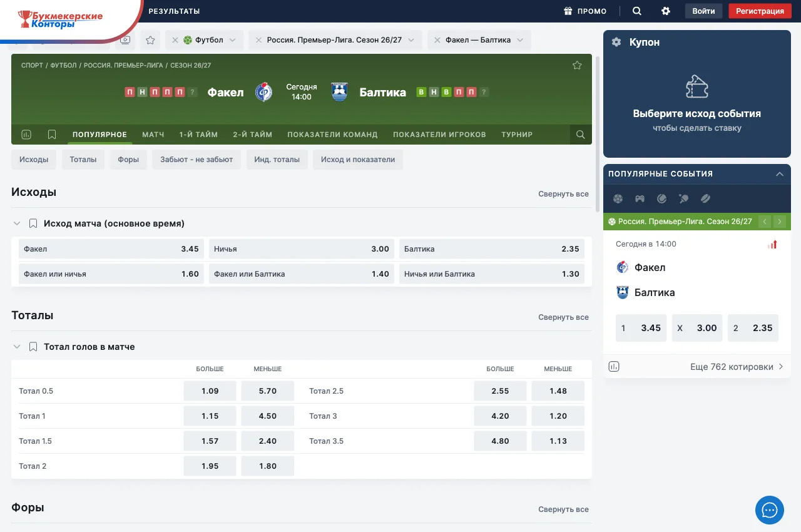Image resolution: width=801 pixels, height=532 pixels.
Task: Add match to favorites star in banner
Action: [x=577, y=65]
